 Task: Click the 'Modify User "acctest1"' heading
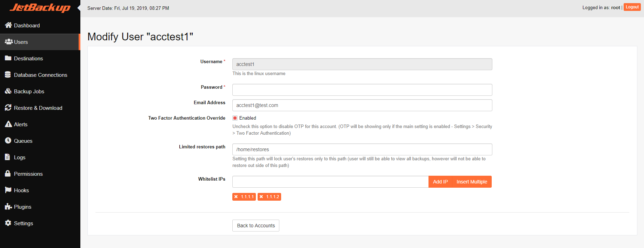[140, 36]
